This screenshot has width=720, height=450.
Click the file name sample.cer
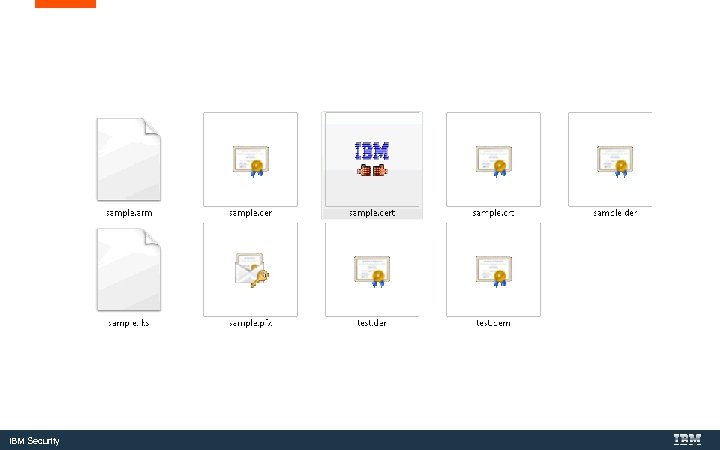click(251, 213)
